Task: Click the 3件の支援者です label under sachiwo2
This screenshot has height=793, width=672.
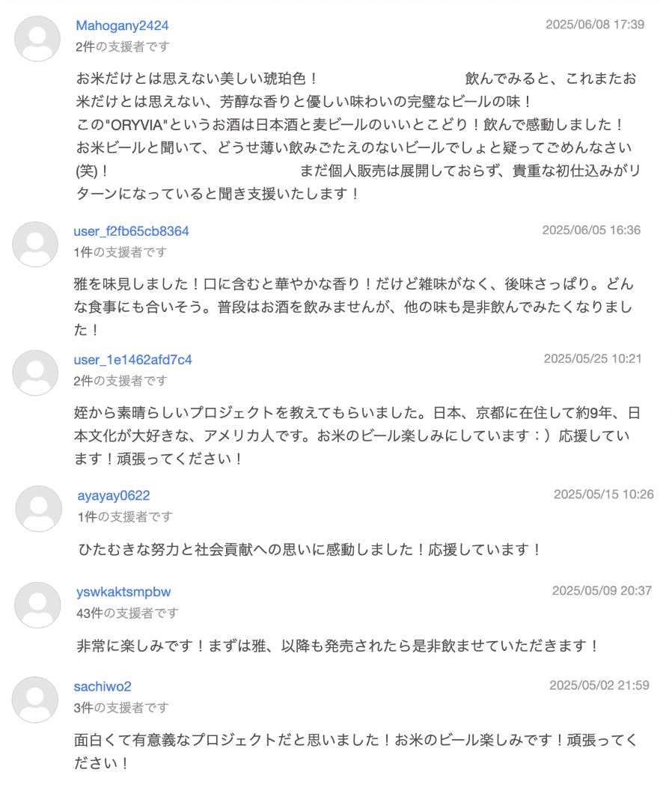Action: 121,708
